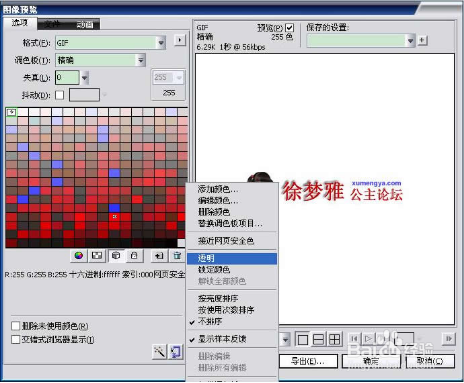
Task: Click the plus icon beside saved settings
Action: (422, 40)
